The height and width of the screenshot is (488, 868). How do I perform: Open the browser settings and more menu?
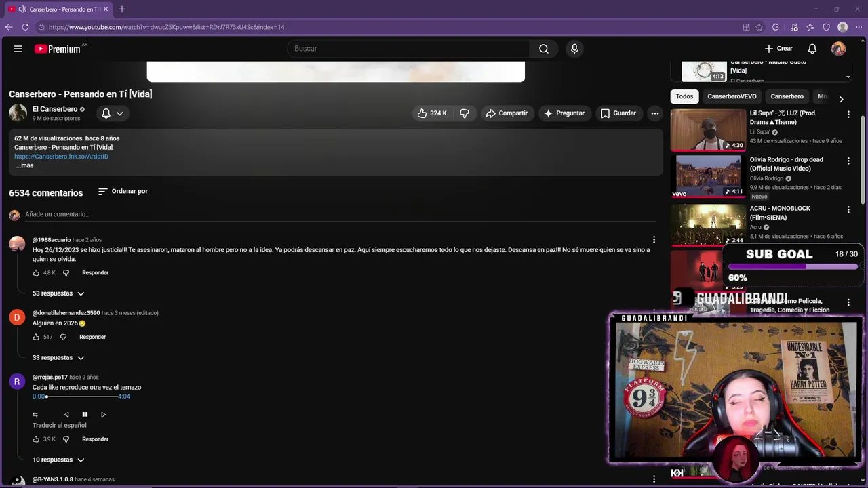pos(859,27)
